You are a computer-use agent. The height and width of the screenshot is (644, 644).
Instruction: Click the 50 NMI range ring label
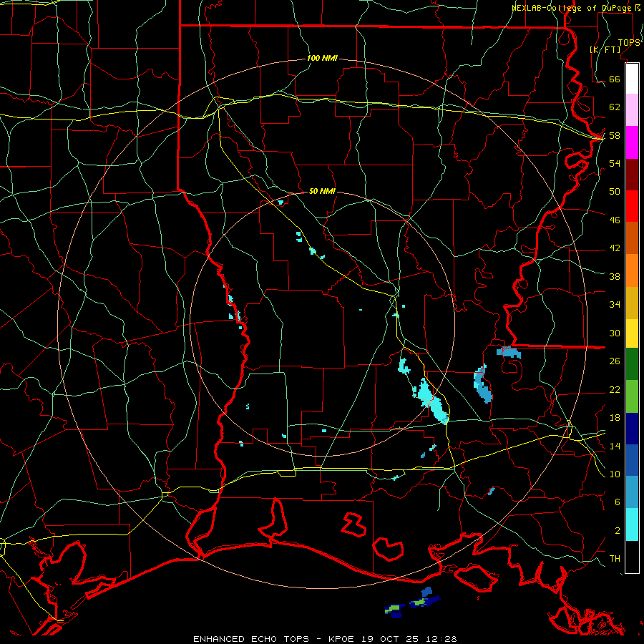322,191
